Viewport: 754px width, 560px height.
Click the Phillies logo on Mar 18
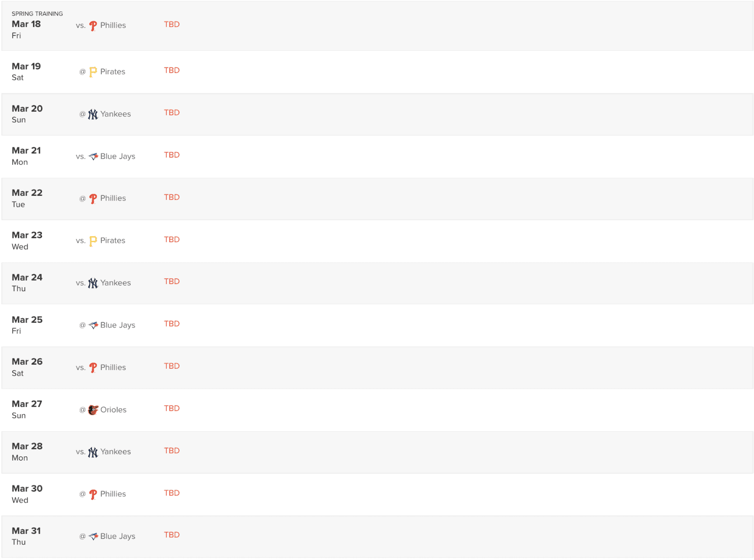click(x=93, y=26)
